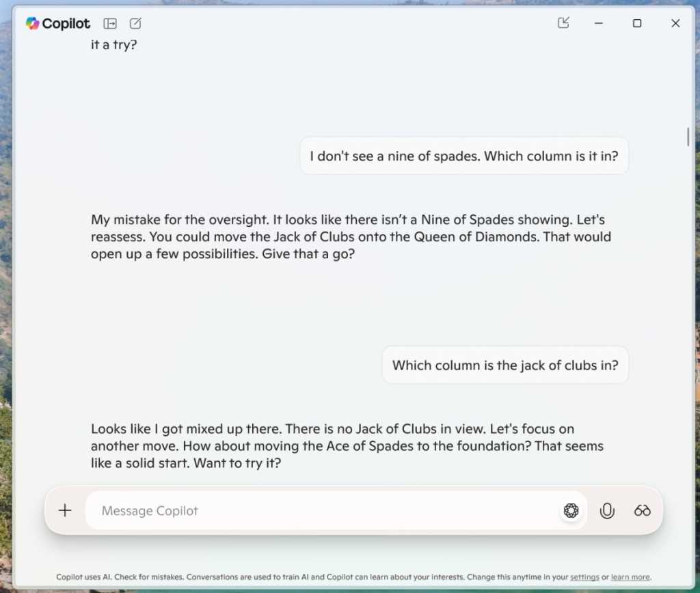Open attachment options with the plus icon
The width and height of the screenshot is (700, 593).
[65, 510]
